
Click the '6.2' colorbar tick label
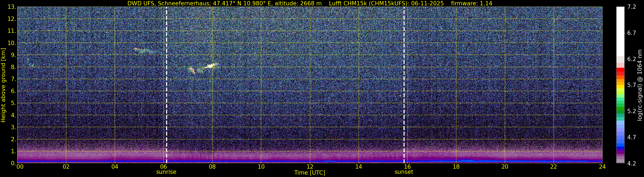(632, 59)
